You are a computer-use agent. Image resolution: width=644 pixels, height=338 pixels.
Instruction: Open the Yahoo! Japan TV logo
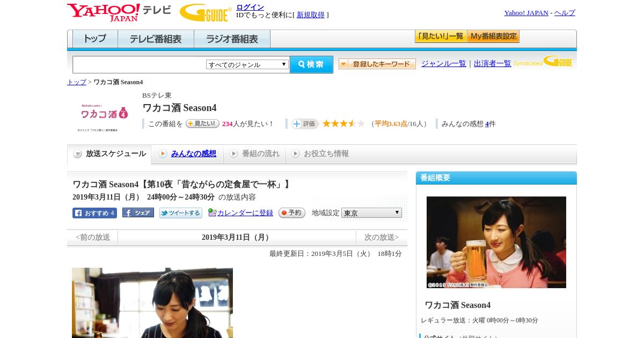tap(119, 12)
